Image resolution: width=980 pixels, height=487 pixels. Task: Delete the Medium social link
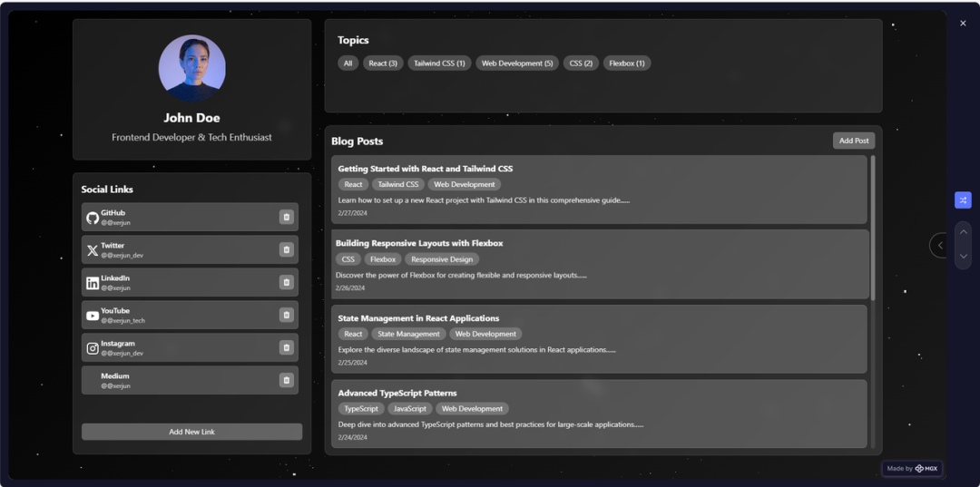287,380
